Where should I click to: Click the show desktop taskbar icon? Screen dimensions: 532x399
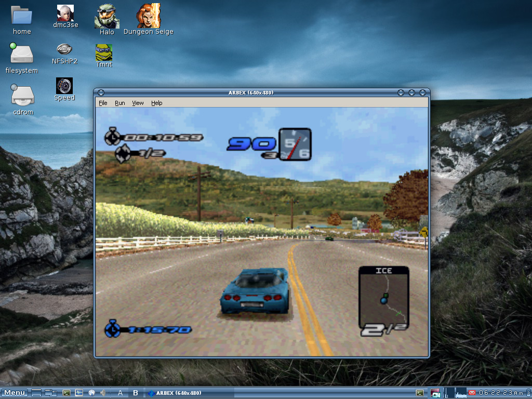[36, 393]
